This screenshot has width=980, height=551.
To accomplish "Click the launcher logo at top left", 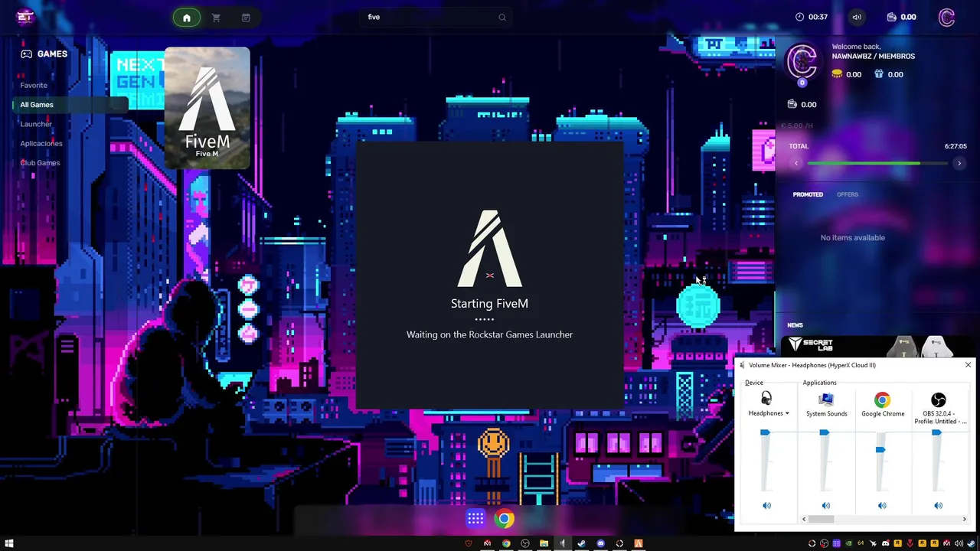I will pos(25,17).
